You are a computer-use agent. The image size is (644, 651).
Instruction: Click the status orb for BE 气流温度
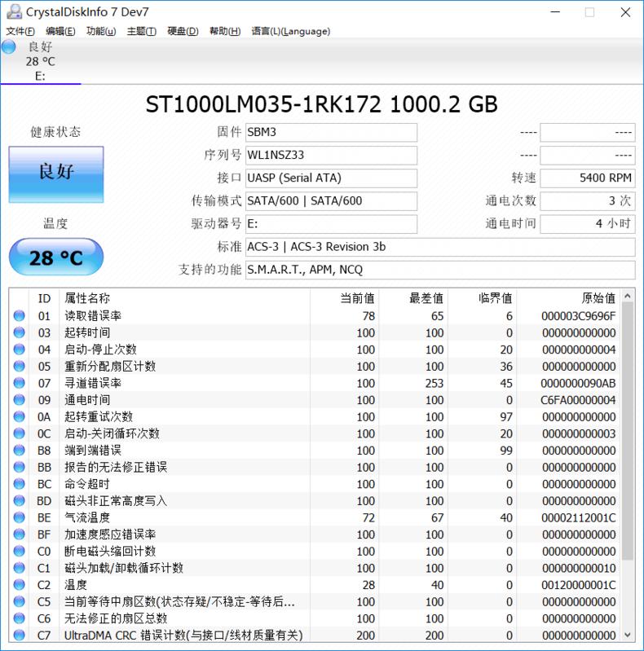pyautogui.click(x=20, y=517)
